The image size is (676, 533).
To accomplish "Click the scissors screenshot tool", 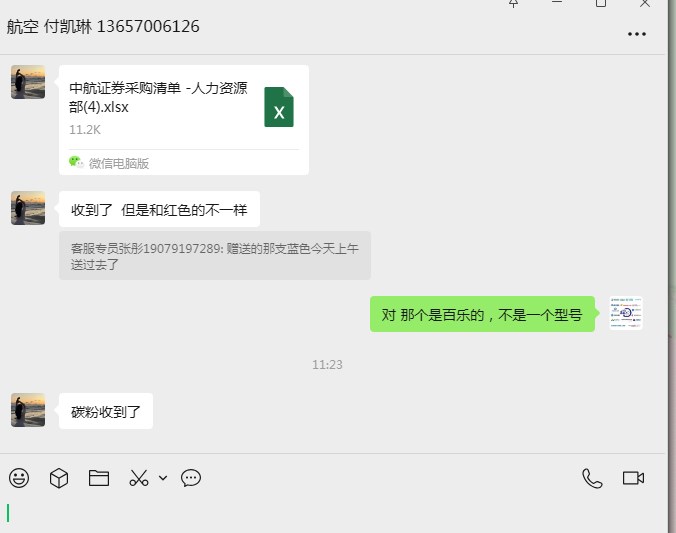I will click(x=139, y=478).
